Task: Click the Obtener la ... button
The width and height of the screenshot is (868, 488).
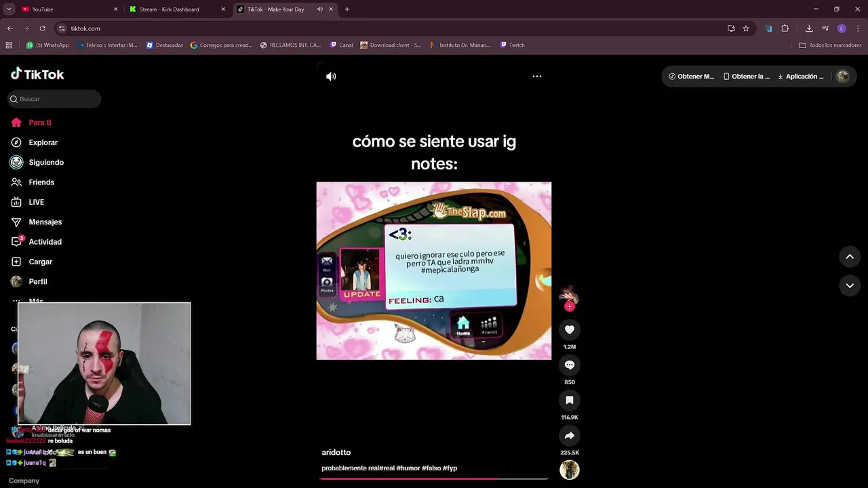Action: click(x=746, y=77)
